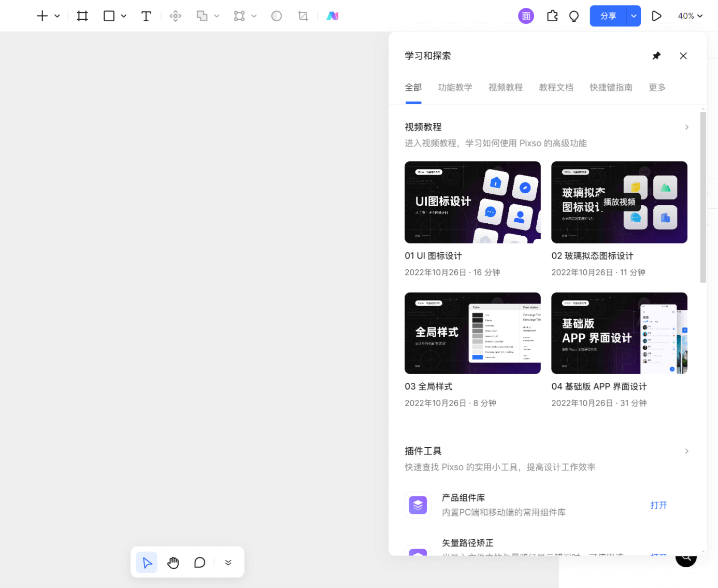
Task: Expand 插件工具 section chevron
Action: tap(686, 451)
